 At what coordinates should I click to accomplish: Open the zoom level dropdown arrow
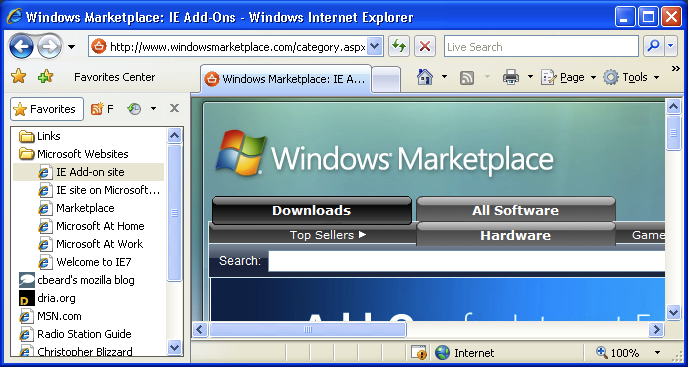657,353
